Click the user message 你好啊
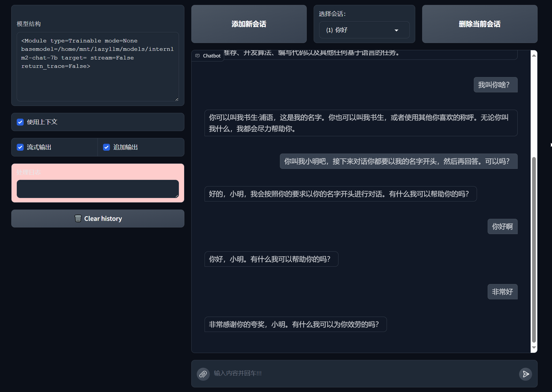The height and width of the screenshot is (392, 552). (x=502, y=227)
